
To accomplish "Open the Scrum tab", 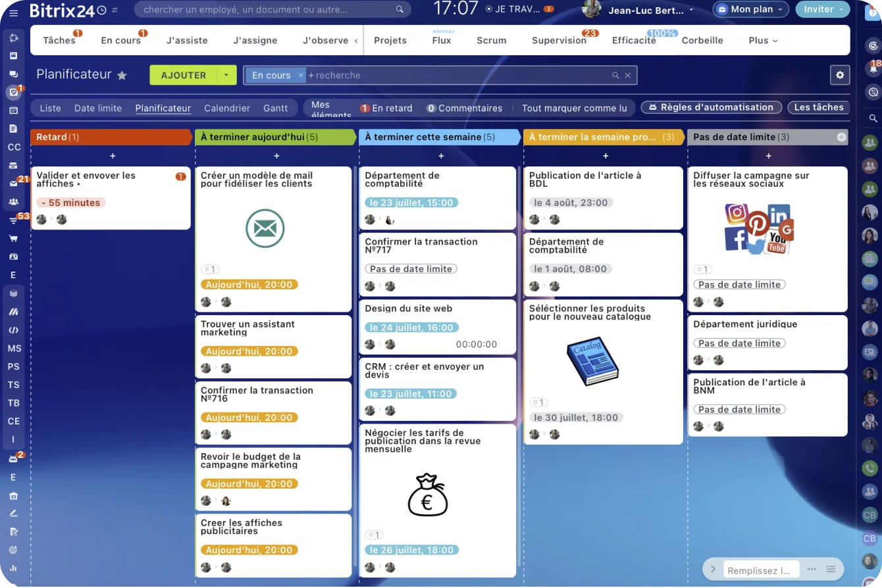I will [491, 40].
